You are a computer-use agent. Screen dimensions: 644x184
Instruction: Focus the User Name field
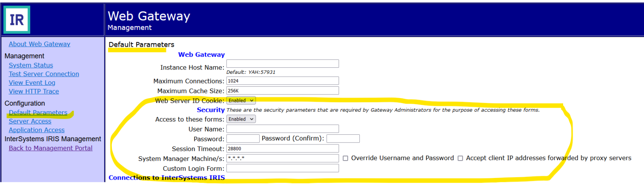coord(283,129)
